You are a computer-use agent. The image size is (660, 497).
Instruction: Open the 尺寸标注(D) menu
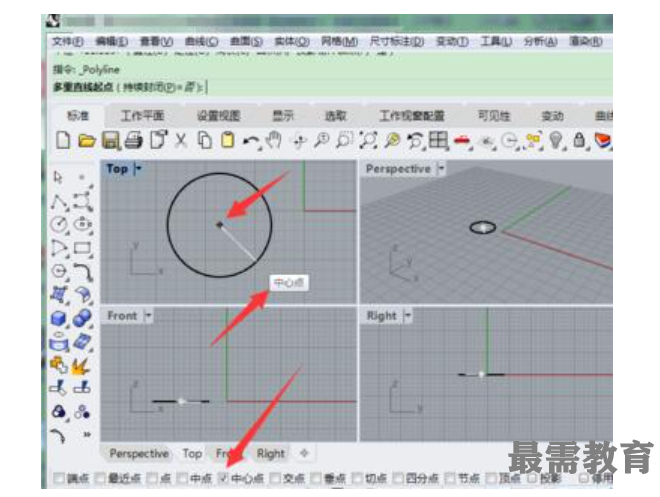pos(397,41)
